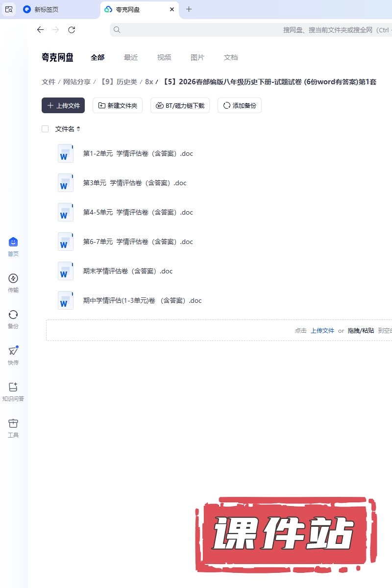
Task: Click the tab search icon in top-left
Action: tap(9, 9)
